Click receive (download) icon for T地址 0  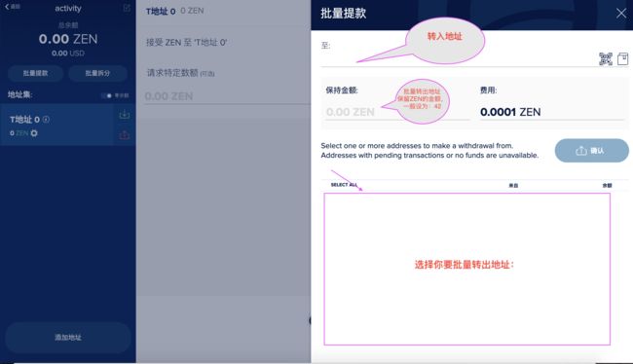[125, 115]
